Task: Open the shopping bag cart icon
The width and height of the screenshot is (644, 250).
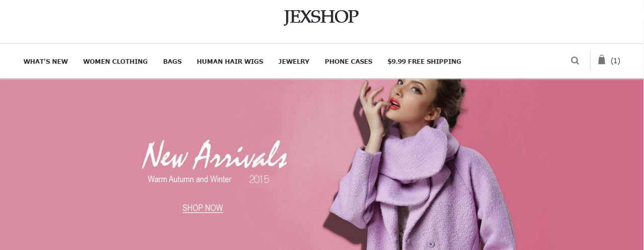Action: 602,60
